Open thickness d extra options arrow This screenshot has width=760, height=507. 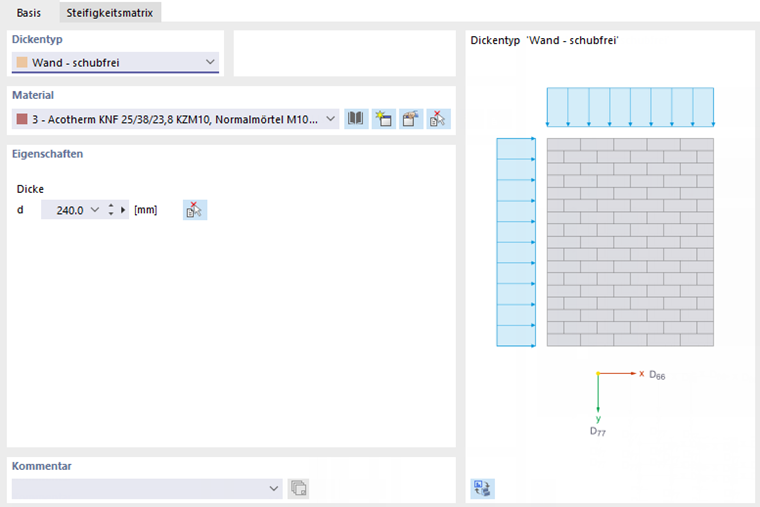click(123, 210)
